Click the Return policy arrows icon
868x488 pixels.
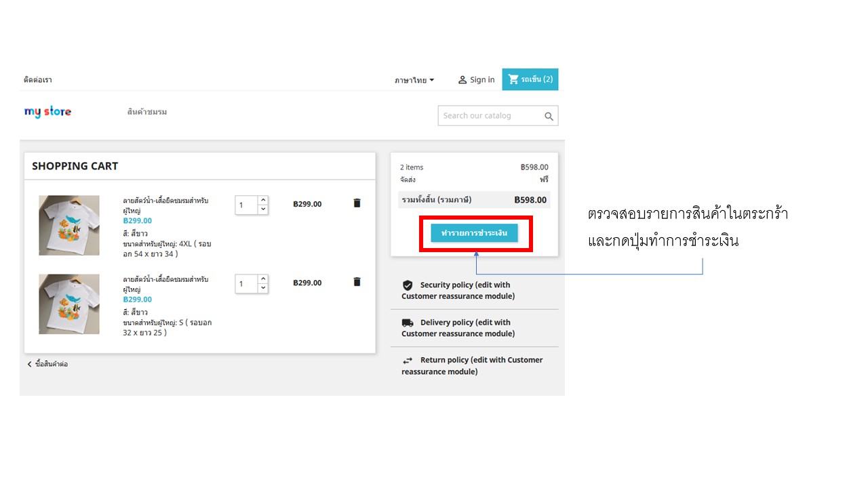tap(408, 361)
